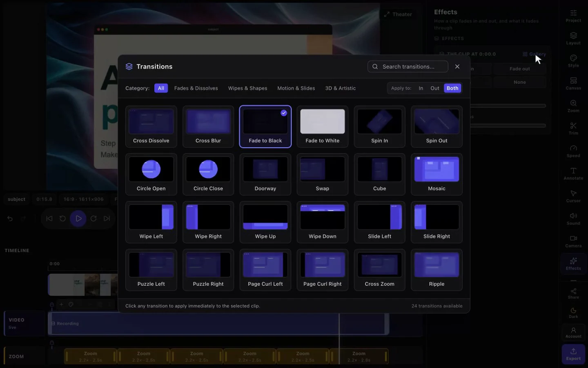Enter Theater mode
The height and width of the screenshot is (368, 588).
[x=398, y=14]
